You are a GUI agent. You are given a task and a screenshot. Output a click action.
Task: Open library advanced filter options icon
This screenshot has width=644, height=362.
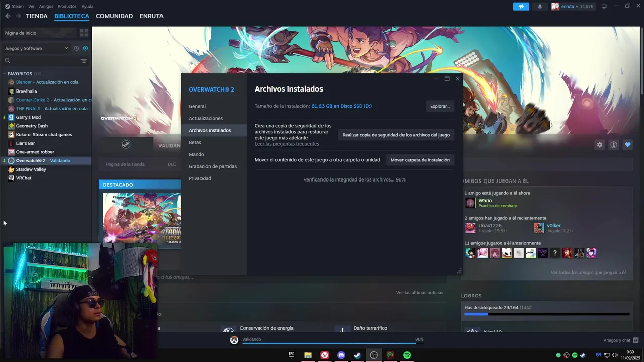tap(84, 61)
